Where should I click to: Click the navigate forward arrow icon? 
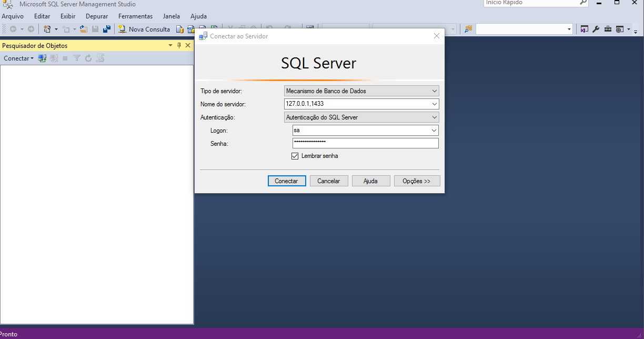31,29
